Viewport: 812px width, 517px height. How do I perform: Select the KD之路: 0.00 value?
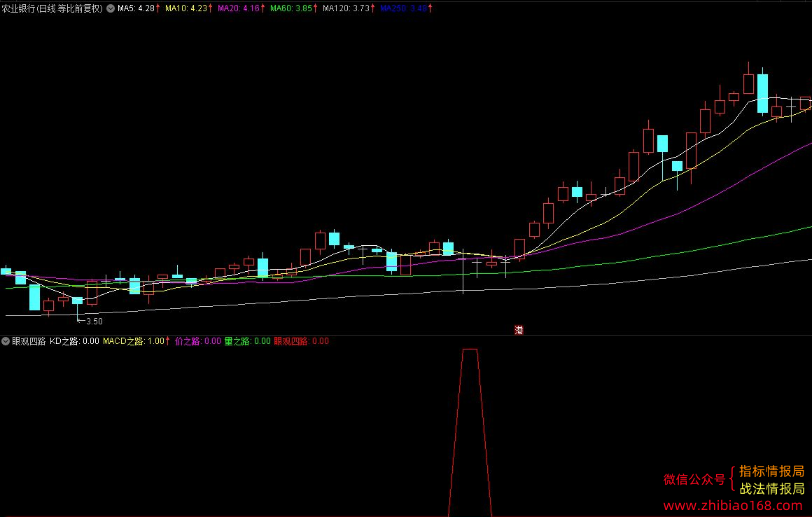(x=74, y=341)
